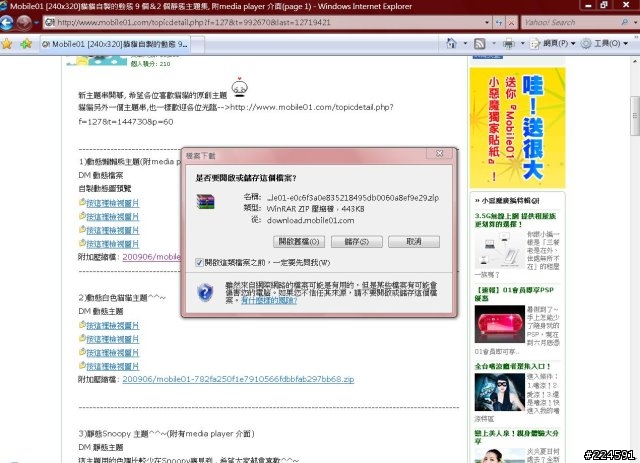Select the Mobile01 browser tab
640x463 pixels.
(115, 44)
